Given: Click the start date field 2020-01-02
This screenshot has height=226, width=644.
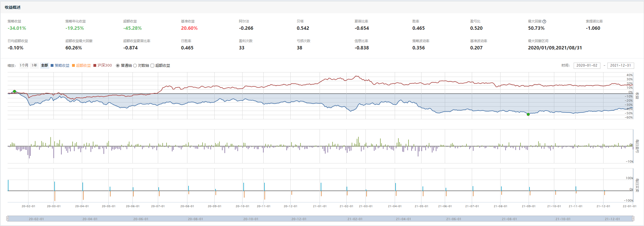Looking at the screenshot, I should pos(587,65).
